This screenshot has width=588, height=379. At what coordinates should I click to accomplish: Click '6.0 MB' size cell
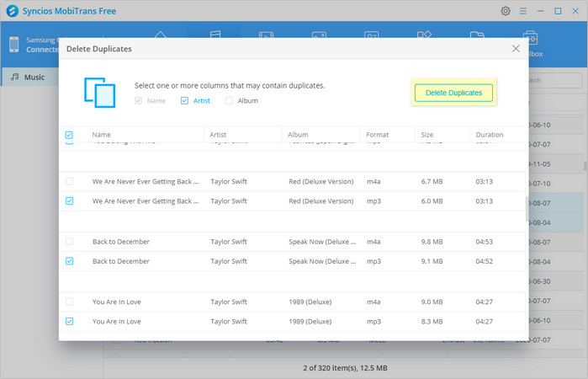(432, 201)
